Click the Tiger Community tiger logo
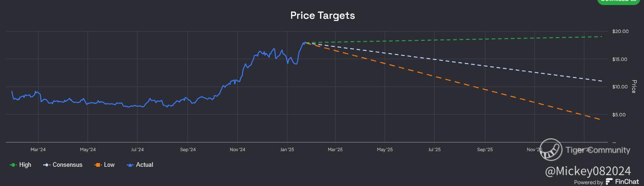This screenshot has height=186, width=644. click(x=551, y=150)
